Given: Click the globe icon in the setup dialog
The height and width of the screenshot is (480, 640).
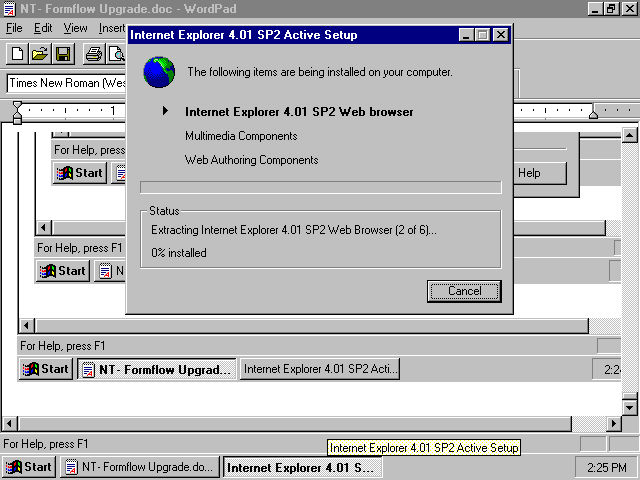Looking at the screenshot, I should pyautogui.click(x=158, y=73).
